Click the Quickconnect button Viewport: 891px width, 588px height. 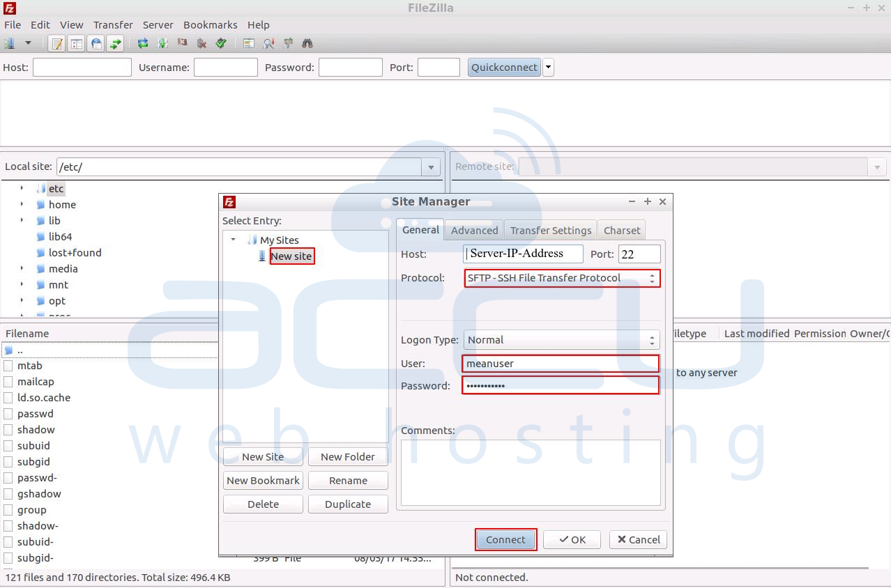tap(504, 68)
